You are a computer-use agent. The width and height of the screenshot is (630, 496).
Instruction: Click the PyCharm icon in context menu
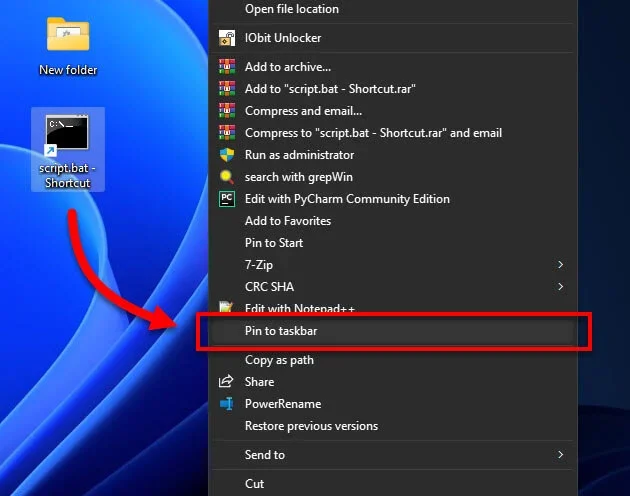coord(227,199)
